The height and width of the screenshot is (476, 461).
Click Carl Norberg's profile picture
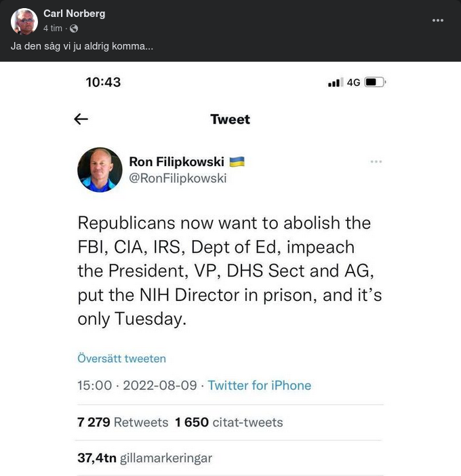(x=24, y=21)
